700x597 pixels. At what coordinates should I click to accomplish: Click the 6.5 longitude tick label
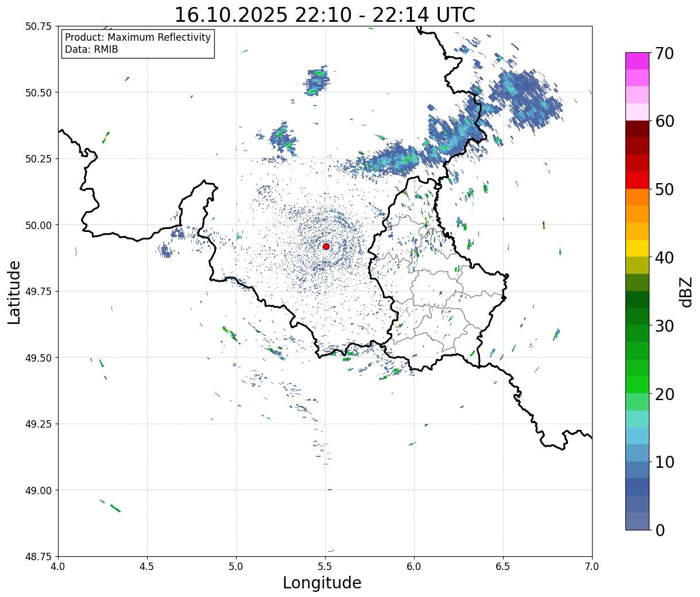coord(503,567)
